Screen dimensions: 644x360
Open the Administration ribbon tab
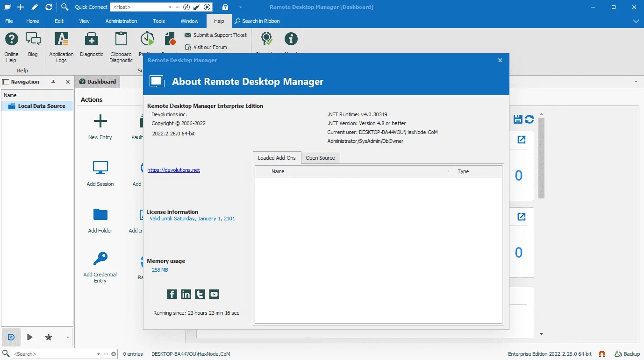(121, 21)
